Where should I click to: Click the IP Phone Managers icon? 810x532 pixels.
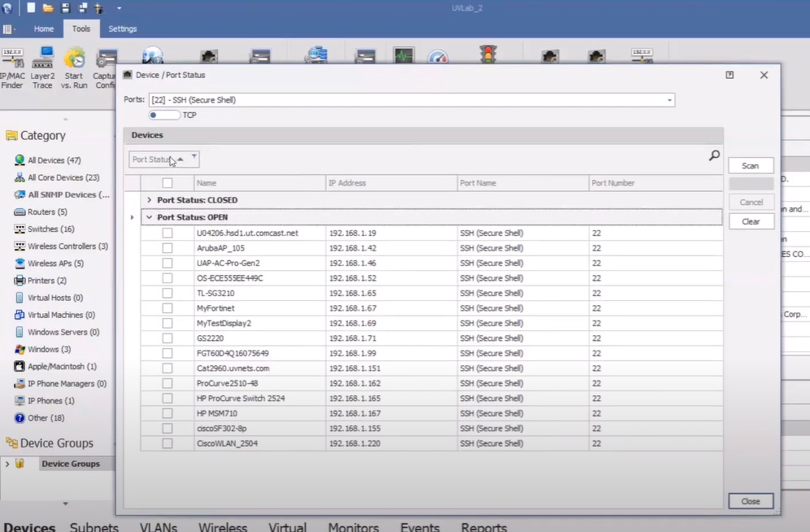click(x=20, y=383)
